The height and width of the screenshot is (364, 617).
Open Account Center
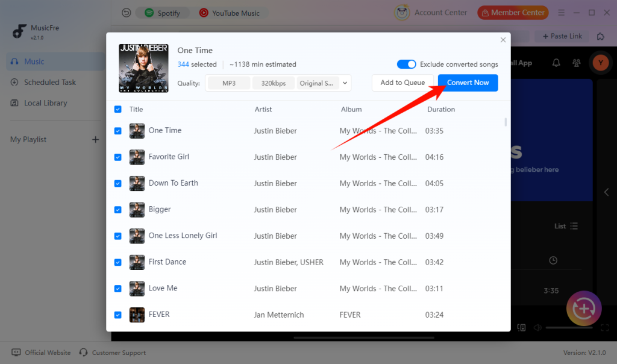[x=440, y=13]
